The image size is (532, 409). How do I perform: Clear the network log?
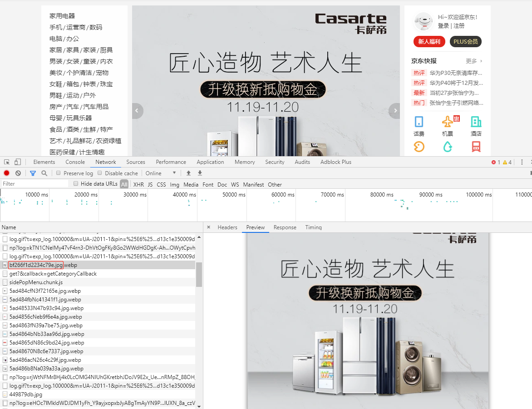pos(18,173)
